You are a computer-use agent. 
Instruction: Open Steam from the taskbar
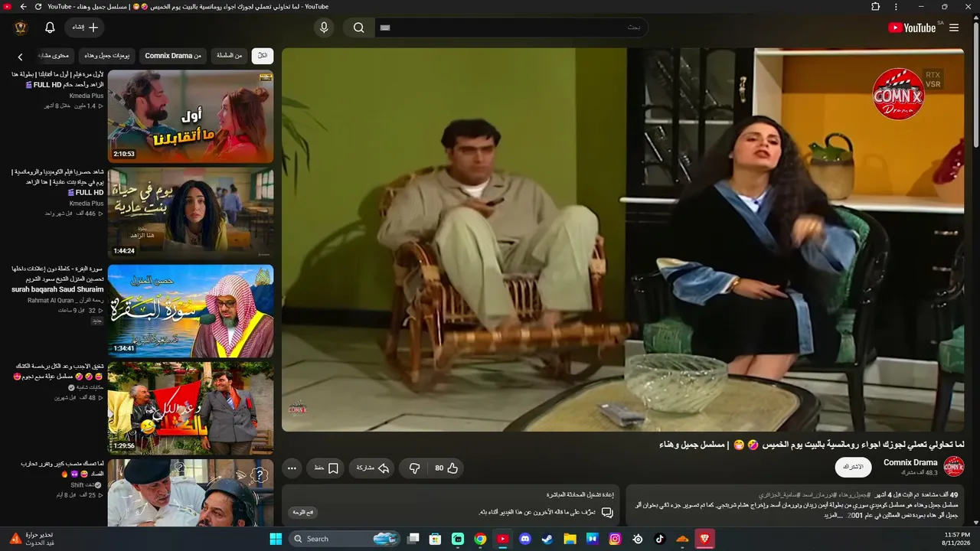[547, 539]
